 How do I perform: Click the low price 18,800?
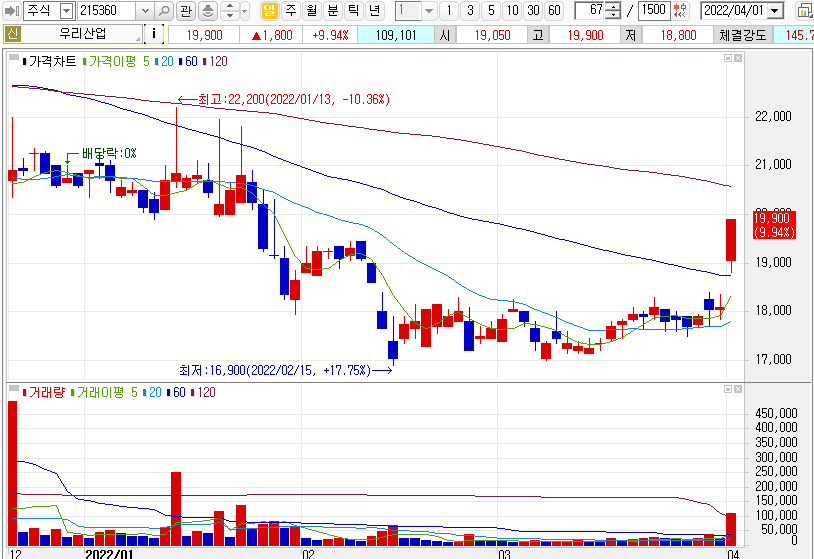(678, 35)
